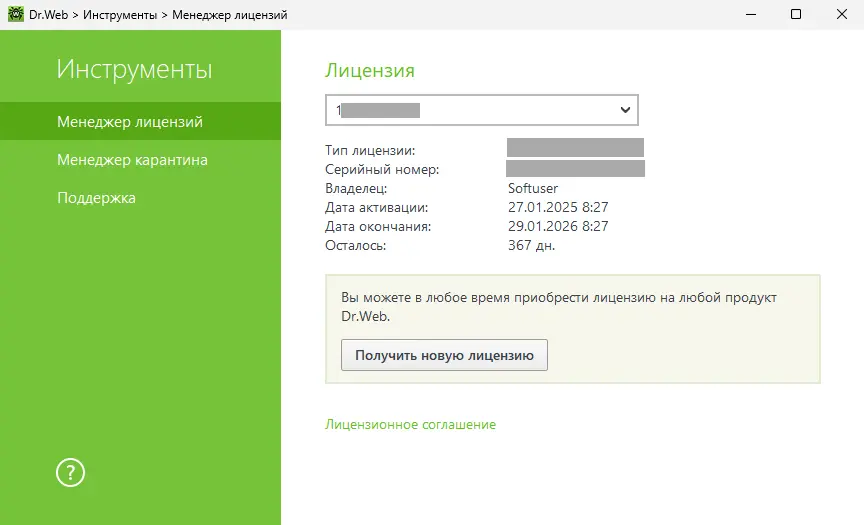Screen dimensions: 864x525
Task: Click the expiration date 29.01.2026 8:27
Action: pyautogui.click(x=558, y=226)
